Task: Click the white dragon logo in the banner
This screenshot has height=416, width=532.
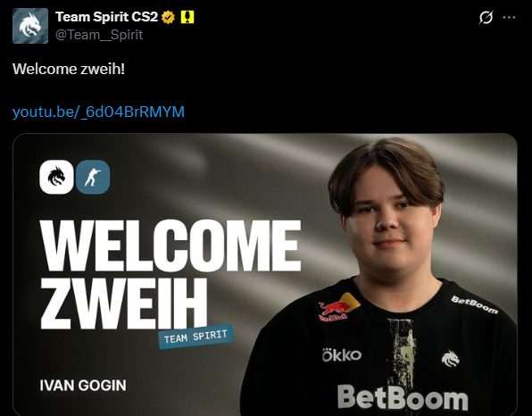Action: click(x=56, y=177)
